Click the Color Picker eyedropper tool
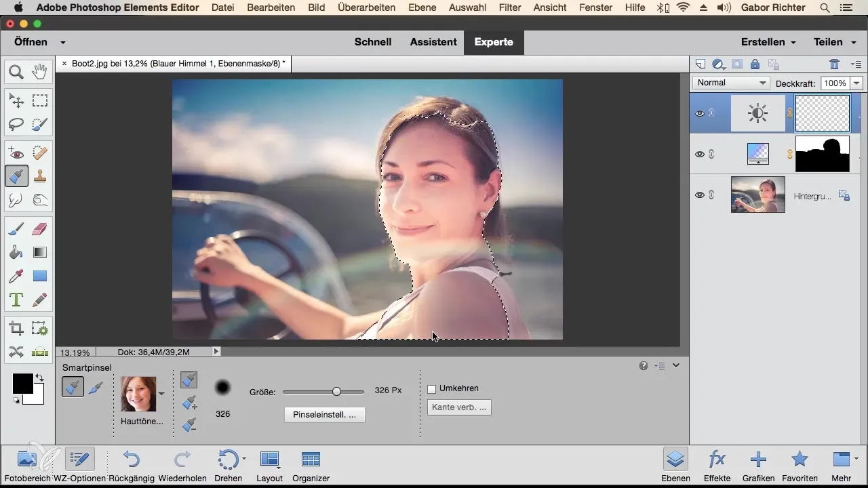 16,276
